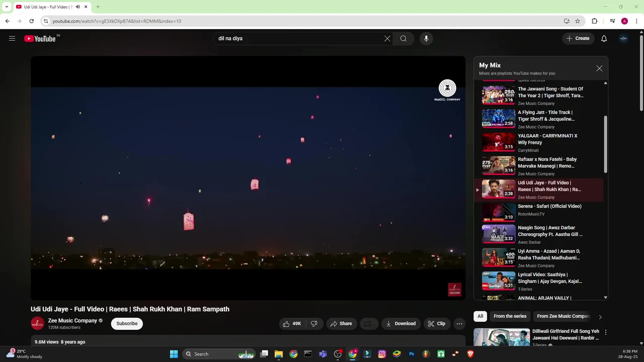Open weather widget showing 25°C
The width and height of the screenshot is (644, 362).
[x=24, y=354]
